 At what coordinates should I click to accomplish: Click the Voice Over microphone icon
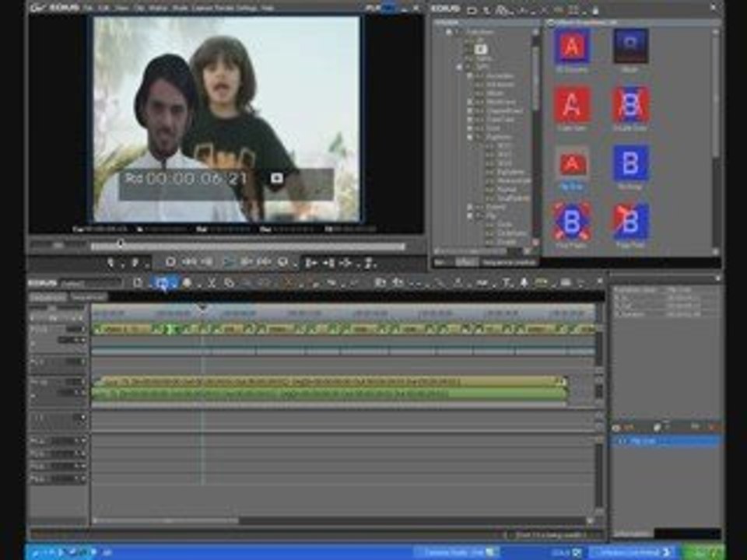pyautogui.click(x=523, y=283)
